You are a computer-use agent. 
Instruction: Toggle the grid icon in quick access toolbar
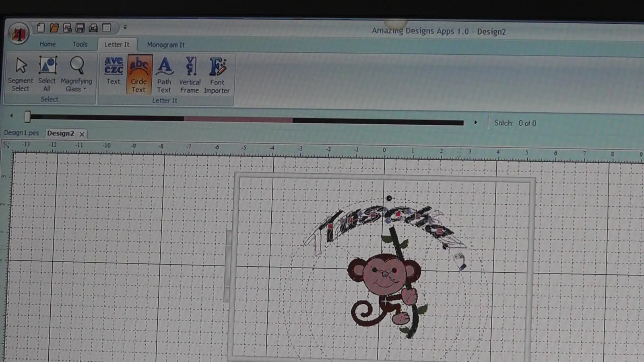pos(107,28)
